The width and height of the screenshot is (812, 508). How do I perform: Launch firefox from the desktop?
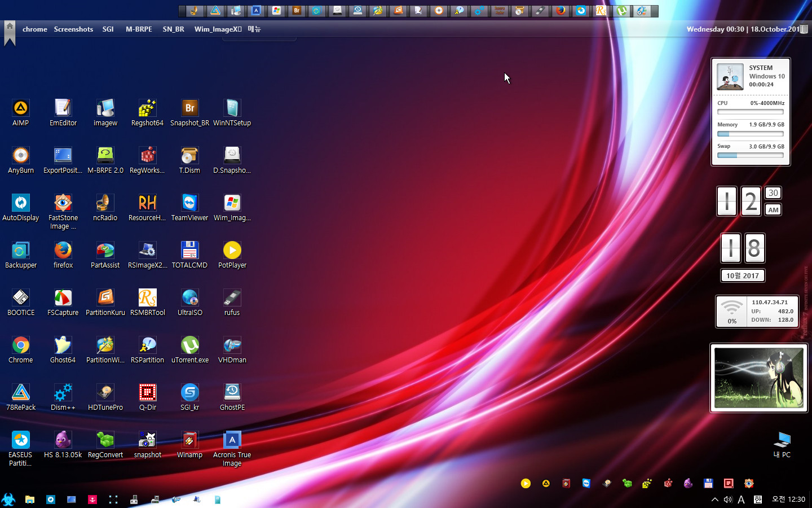[x=63, y=255]
